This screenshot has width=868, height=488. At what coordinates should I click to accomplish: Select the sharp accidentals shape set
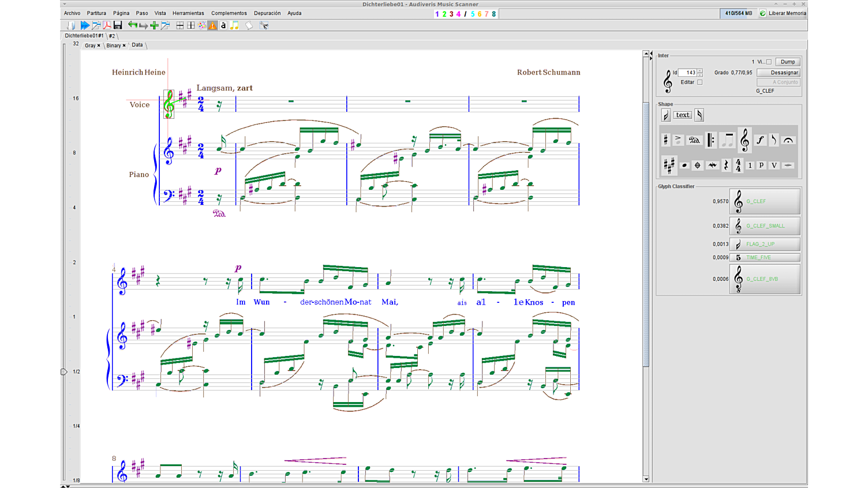665,140
